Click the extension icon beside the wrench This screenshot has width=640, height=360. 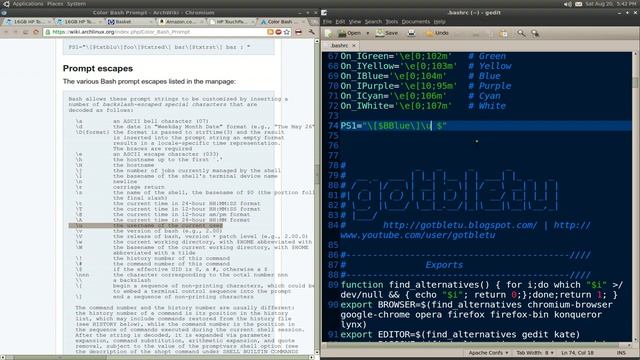pos(298,32)
